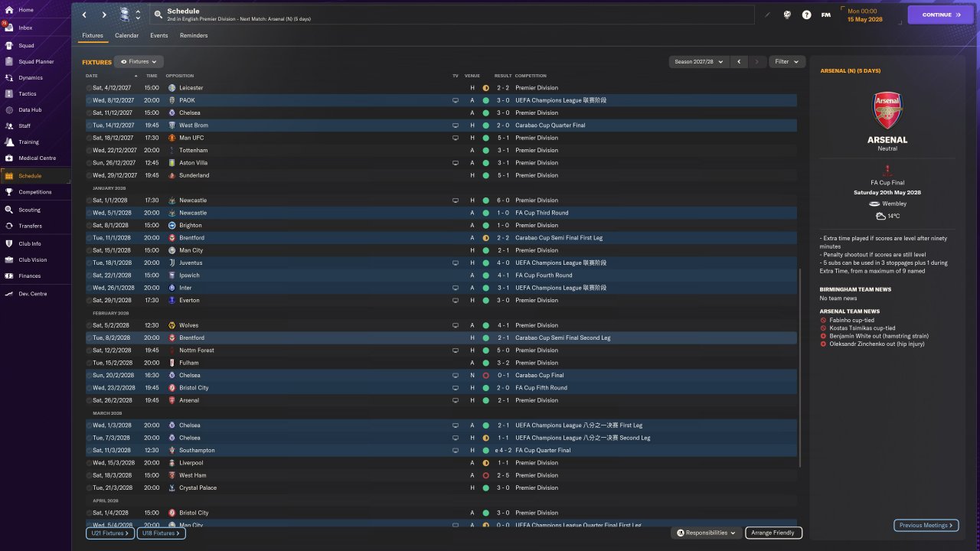Open Club Info
This screenshot has height=551, width=980.
(x=35, y=243)
